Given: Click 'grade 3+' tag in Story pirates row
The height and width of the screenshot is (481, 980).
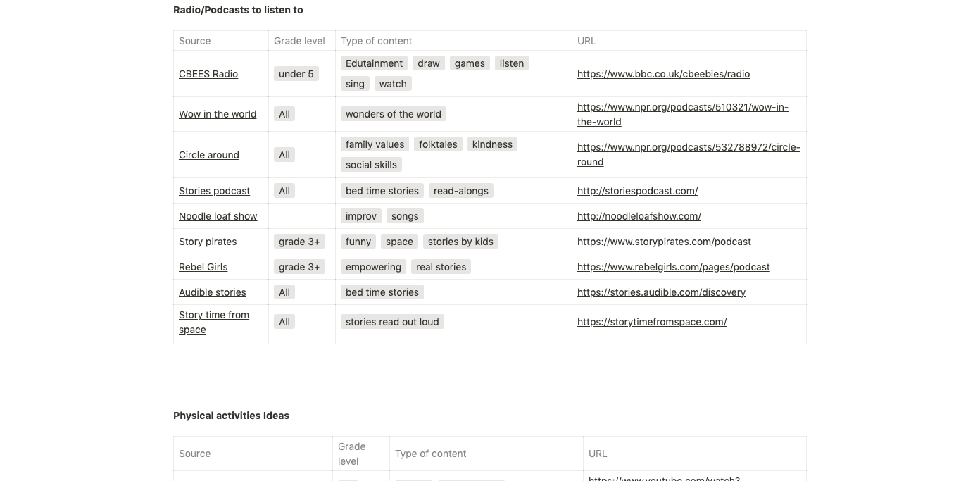Looking at the screenshot, I should pos(299,242).
